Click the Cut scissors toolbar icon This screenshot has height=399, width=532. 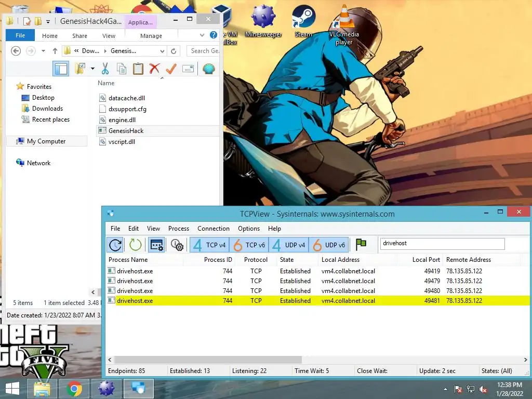105,69
